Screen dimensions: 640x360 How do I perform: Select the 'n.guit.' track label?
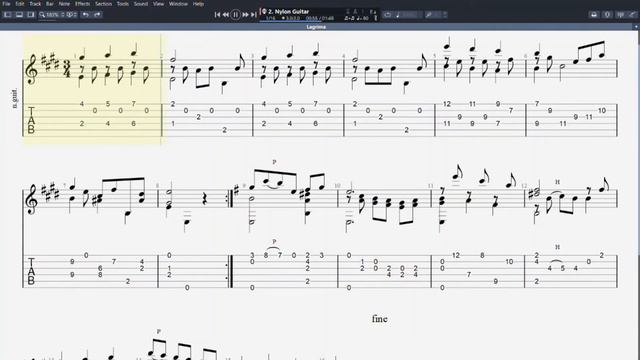point(15,98)
